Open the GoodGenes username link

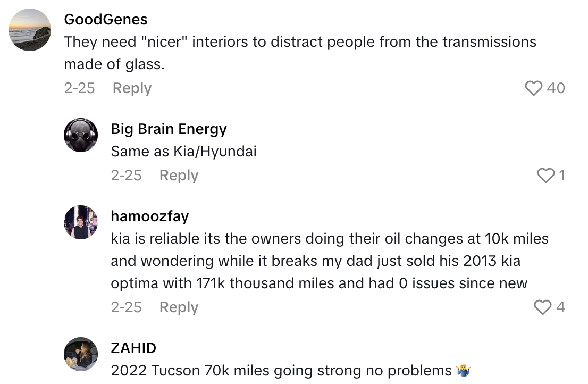point(106,20)
